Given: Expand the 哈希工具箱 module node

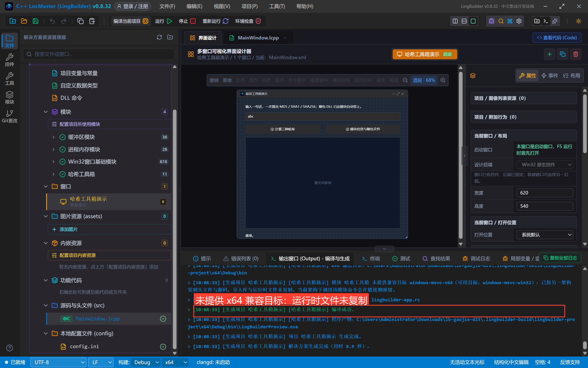Looking at the screenshot, I should pos(53,174).
